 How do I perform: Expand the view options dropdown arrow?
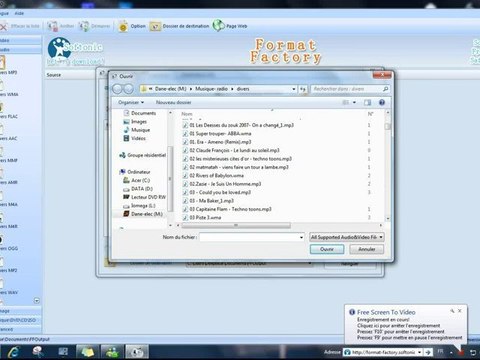[354, 102]
